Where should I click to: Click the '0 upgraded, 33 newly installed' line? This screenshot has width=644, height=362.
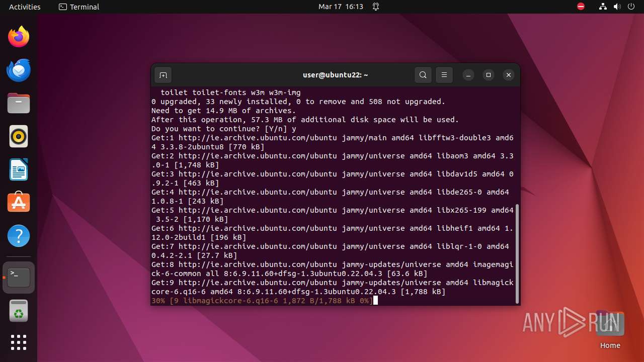(298, 102)
